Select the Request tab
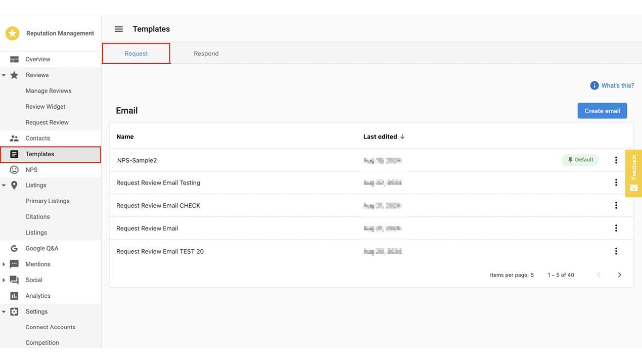This screenshot has width=642, height=364. 136,54
